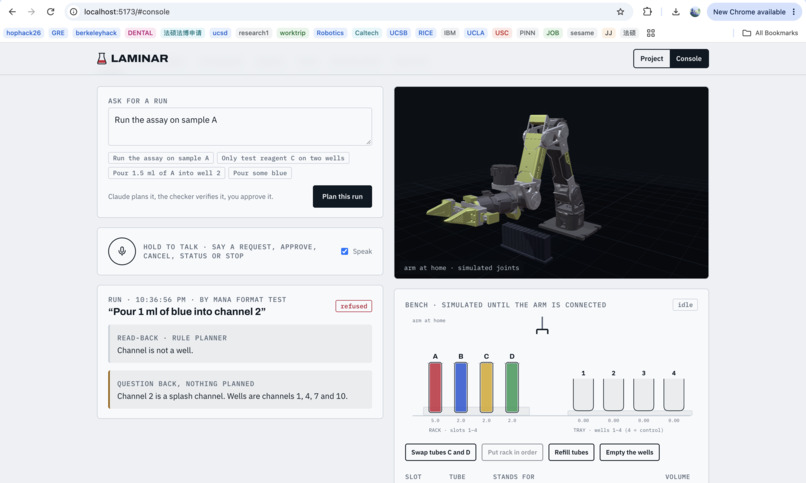Open bookmark tab groups grid icon
Image resolution: width=806 pixels, height=483 pixels.
pyautogui.click(x=651, y=33)
